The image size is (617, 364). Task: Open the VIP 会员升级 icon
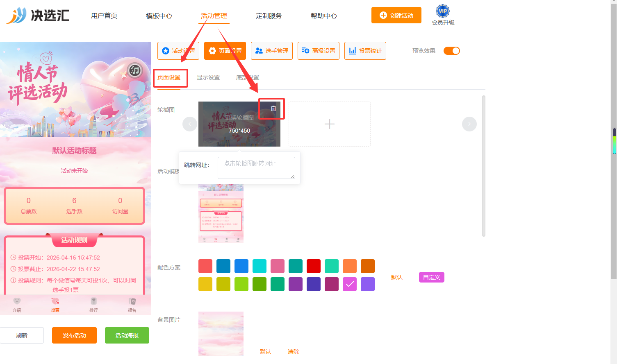pyautogui.click(x=443, y=16)
